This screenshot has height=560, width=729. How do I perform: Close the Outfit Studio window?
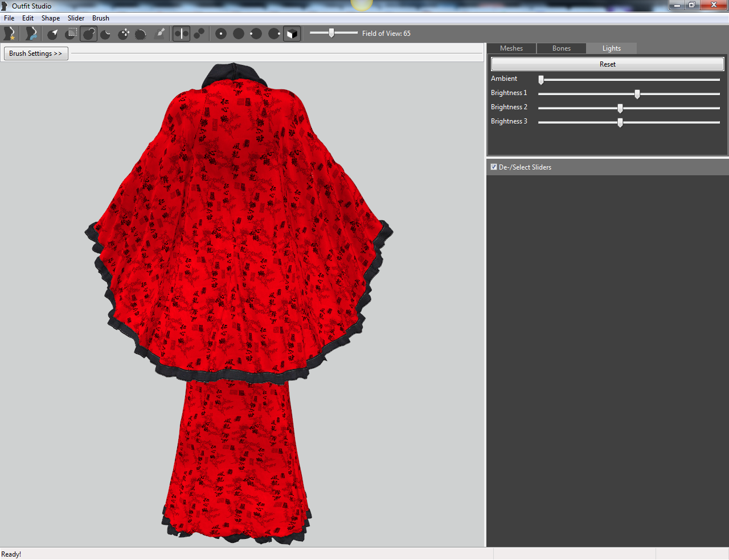click(714, 5)
